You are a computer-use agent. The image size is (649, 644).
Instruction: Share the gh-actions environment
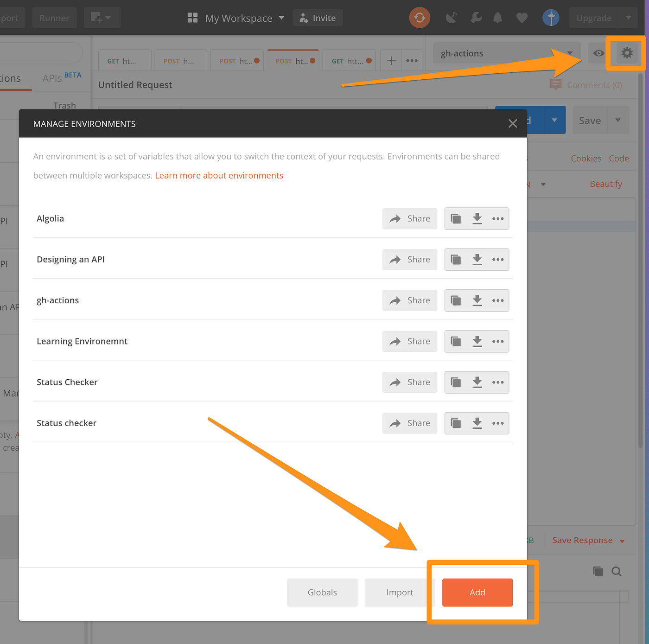coord(410,300)
